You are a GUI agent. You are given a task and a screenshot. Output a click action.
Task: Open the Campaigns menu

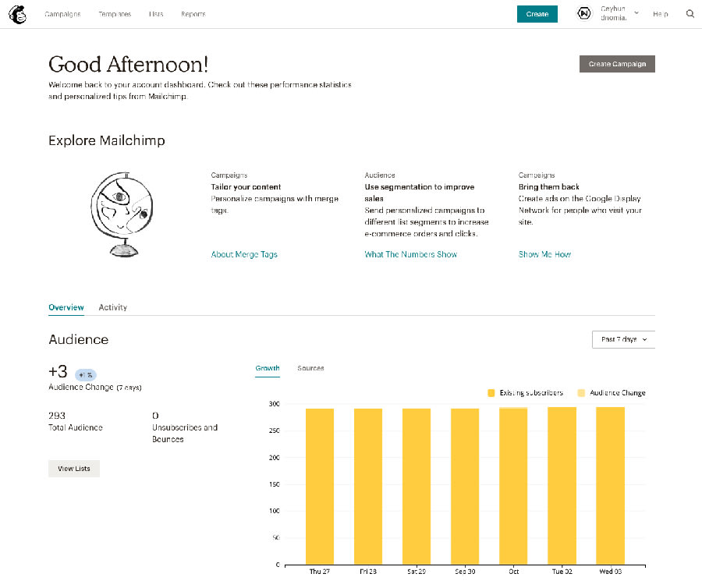[62, 14]
